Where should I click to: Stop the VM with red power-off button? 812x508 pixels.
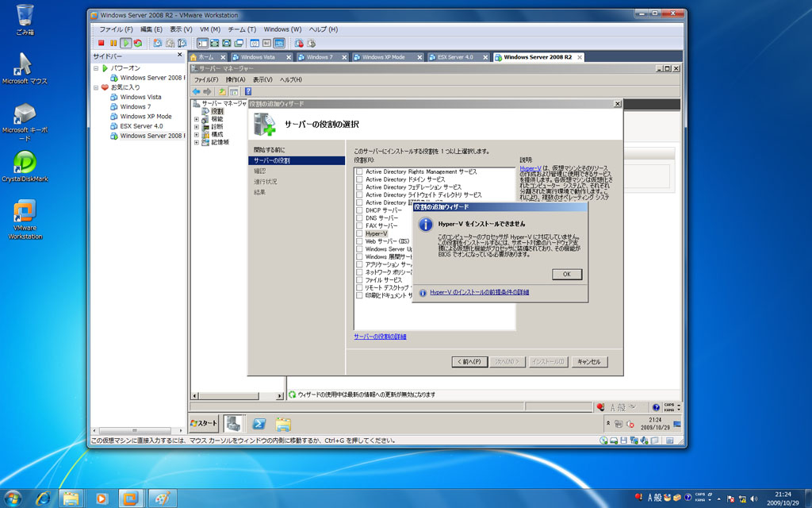click(101, 43)
